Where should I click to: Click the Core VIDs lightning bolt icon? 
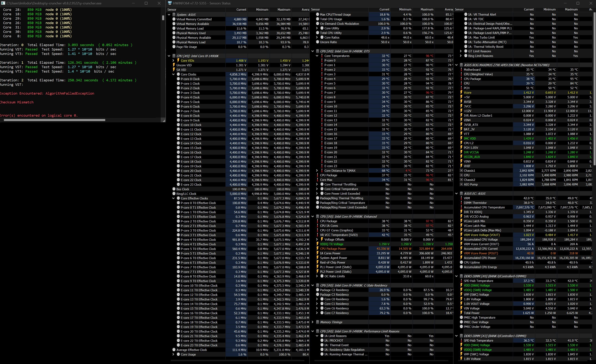pyautogui.click(x=178, y=61)
